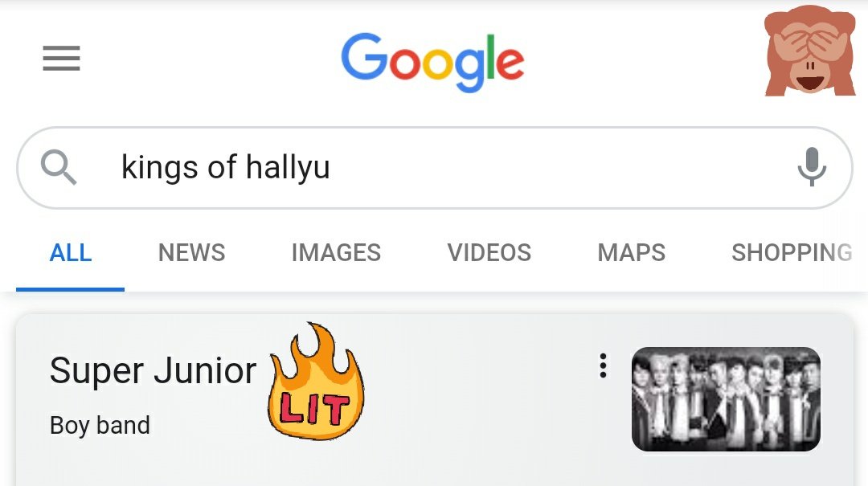Viewport: 868px width, 486px height.
Task: Click the Google logo
Action: pyautogui.click(x=432, y=62)
